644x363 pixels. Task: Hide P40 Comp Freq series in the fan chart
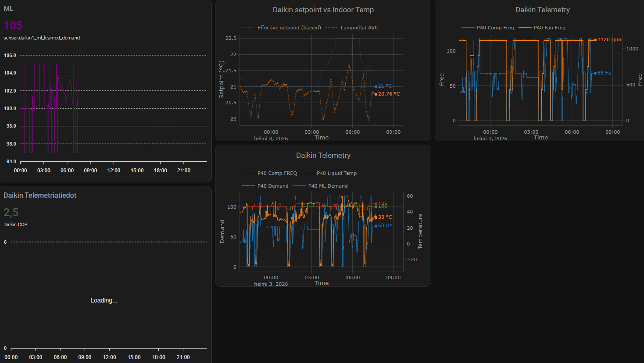coord(495,28)
